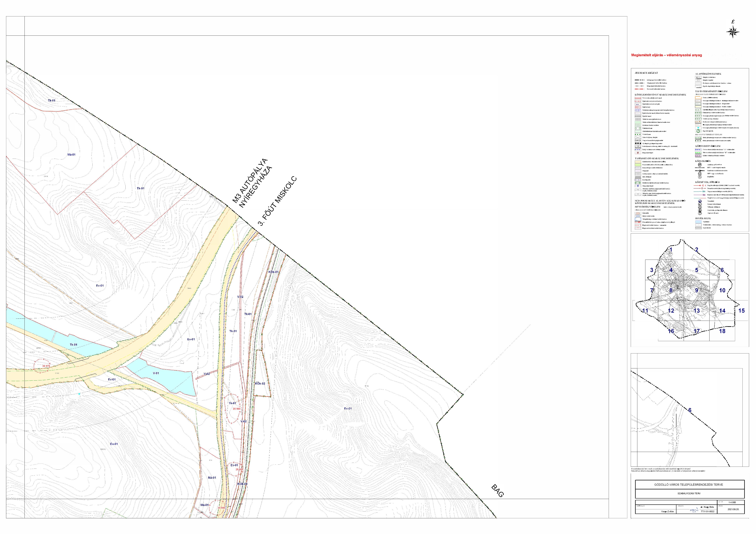Select sheet number 6 in overview map

(x=722, y=270)
